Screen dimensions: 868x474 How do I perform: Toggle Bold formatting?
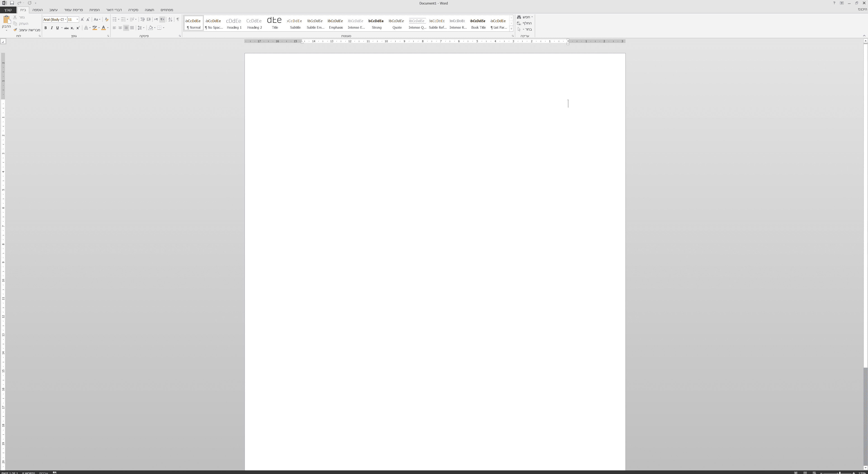45,28
